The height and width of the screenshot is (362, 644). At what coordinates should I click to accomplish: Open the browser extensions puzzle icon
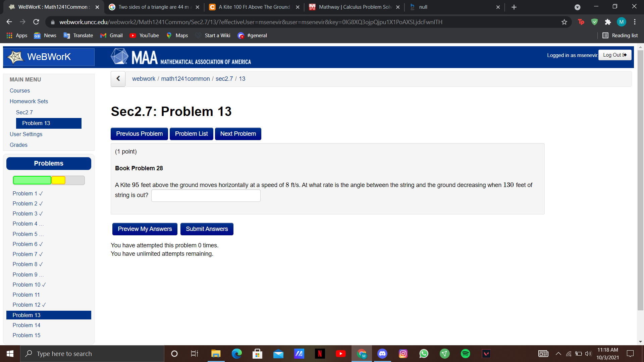tap(608, 22)
